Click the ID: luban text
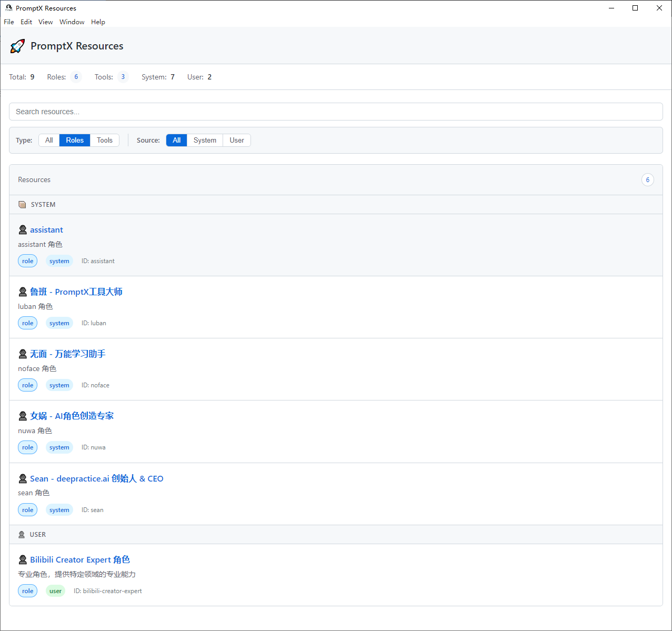This screenshot has width=672, height=631. click(x=94, y=323)
